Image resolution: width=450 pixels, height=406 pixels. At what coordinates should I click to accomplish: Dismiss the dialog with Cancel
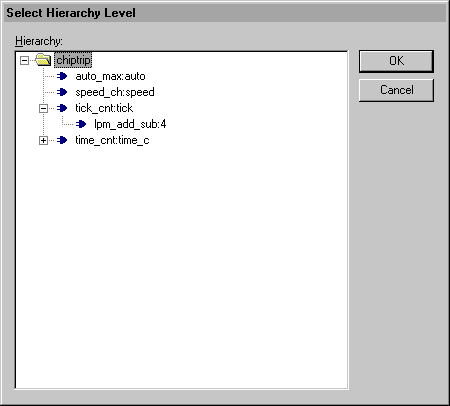click(396, 90)
